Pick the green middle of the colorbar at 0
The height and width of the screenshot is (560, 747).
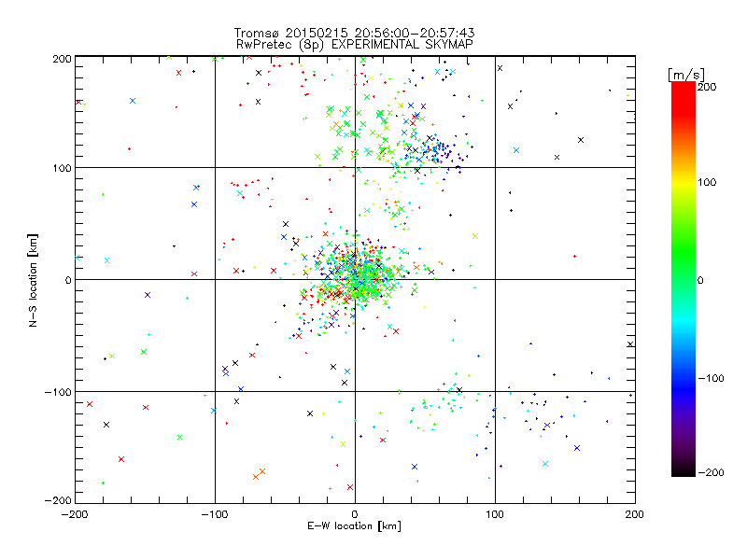(684, 279)
